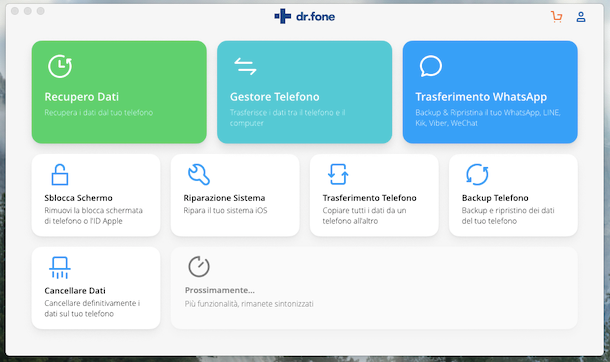The image size is (610, 362).
Task: Minimize the dr.fone window
Action: [28, 11]
